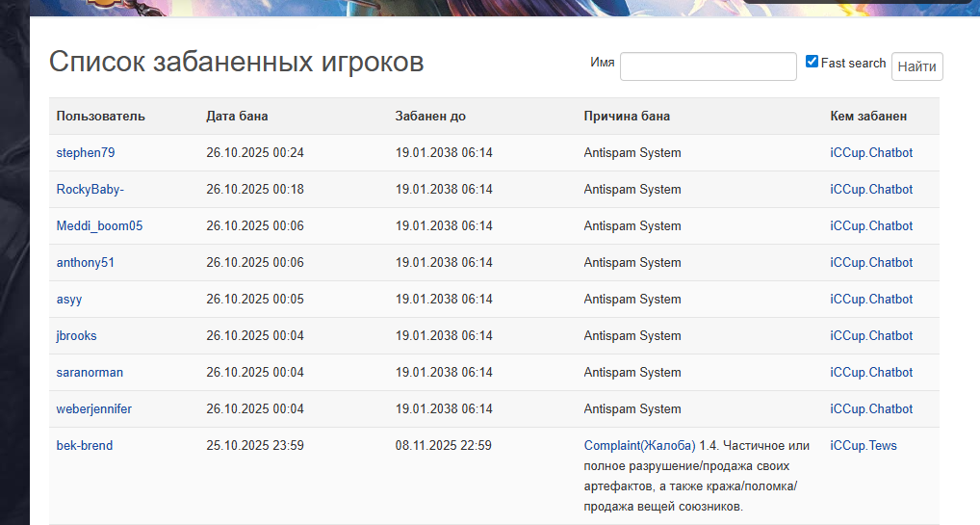Open iCCup.Chatbot link in weberjennifer row
The width and height of the screenshot is (980, 525).
[x=871, y=409]
